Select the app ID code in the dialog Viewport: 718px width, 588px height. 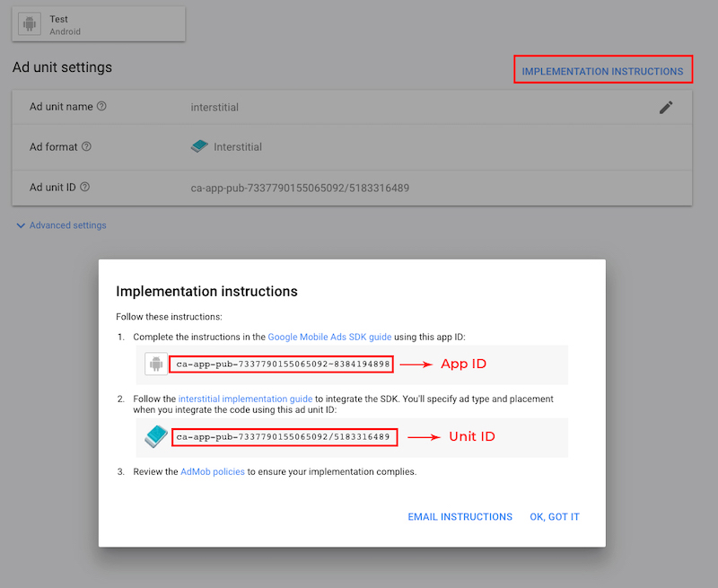[x=283, y=364]
